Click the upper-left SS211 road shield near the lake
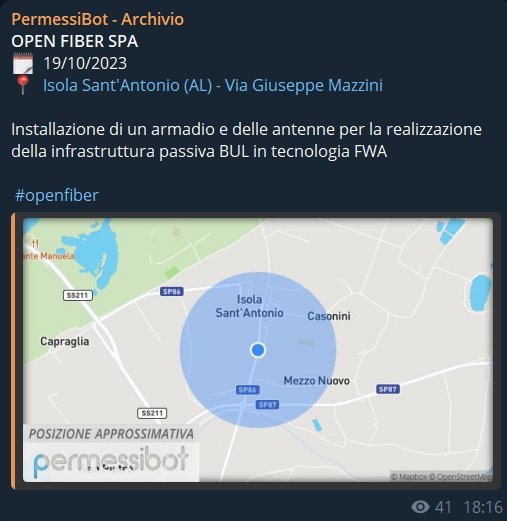The width and height of the screenshot is (507, 521). (x=78, y=295)
